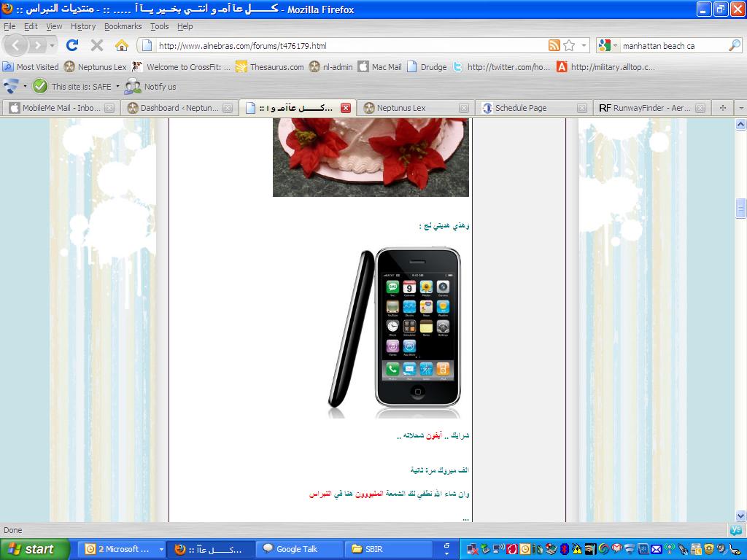
Task: Stop loading with the X icon
Action: click(x=97, y=45)
